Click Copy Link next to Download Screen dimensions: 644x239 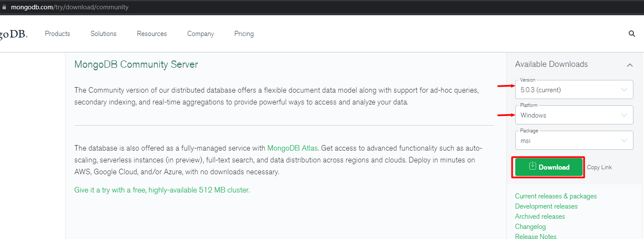[599, 168]
